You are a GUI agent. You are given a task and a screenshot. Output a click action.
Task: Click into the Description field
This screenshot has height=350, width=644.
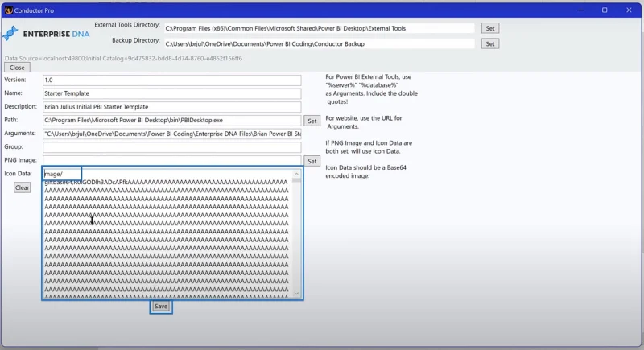pos(171,107)
